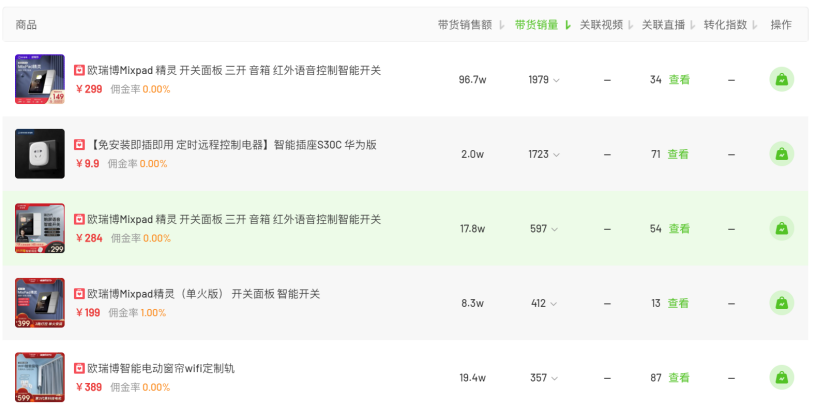The height and width of the screenshot is (413, 816).
Task: Open green shop icon for ¥284 Mixpad row
Action: (x=782, y=228)
